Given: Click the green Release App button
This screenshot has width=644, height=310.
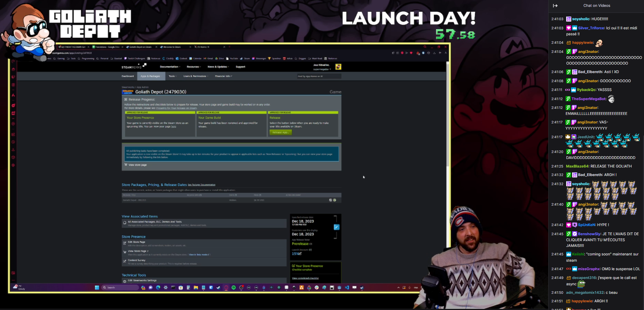Looking at the screenshot, I should 280,132.
